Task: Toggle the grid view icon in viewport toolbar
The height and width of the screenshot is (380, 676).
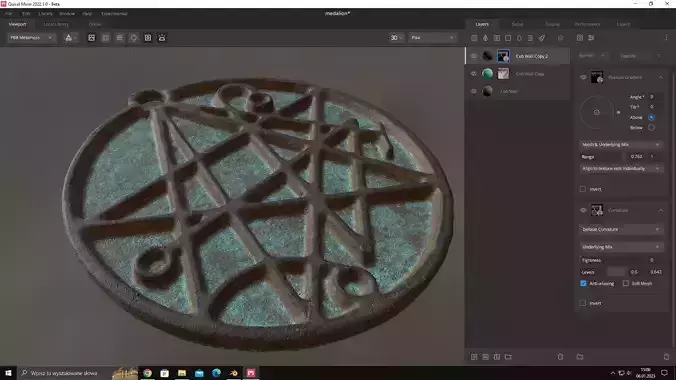Action: click(106, 38)
